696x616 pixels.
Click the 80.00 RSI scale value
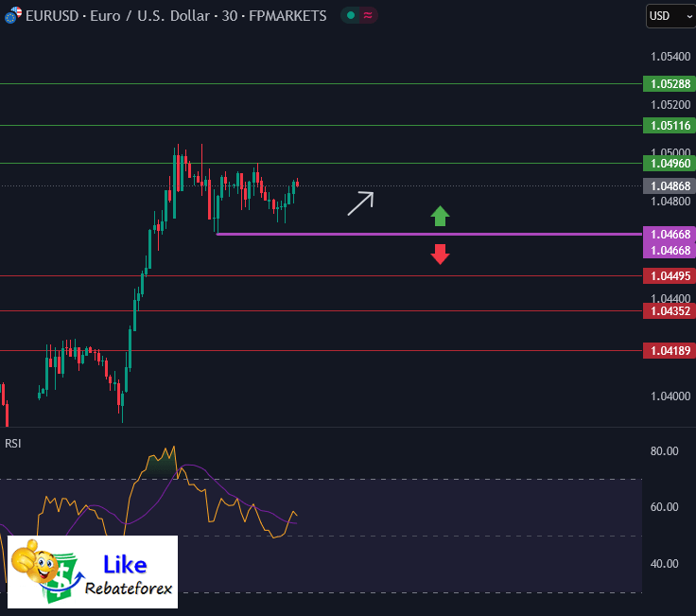pos(664,451)
